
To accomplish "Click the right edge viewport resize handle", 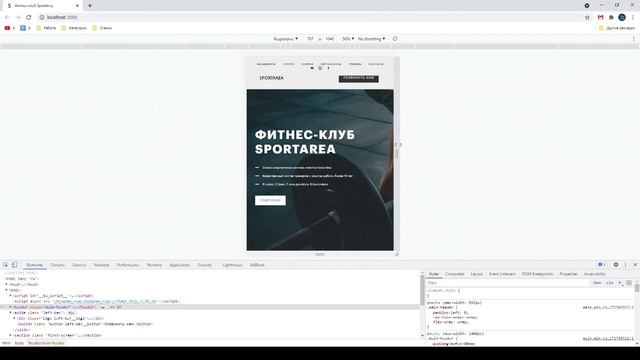I will (397, 153).
